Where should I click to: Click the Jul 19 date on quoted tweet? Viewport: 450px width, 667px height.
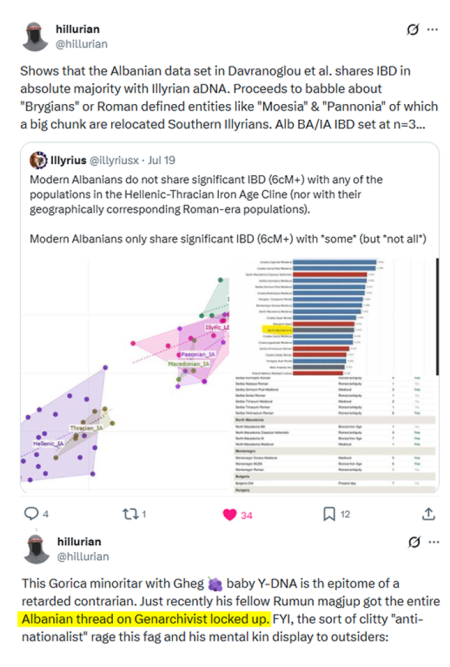(162, 160)
